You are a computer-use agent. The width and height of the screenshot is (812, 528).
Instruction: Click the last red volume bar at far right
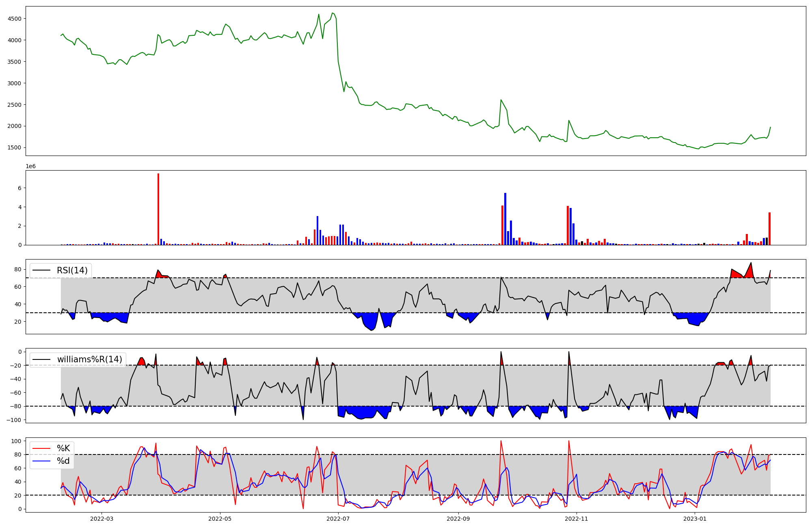tap(769, 229)
